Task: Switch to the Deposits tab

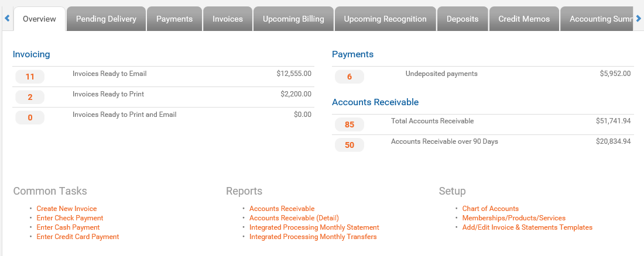Action: [x=463, y=19]
